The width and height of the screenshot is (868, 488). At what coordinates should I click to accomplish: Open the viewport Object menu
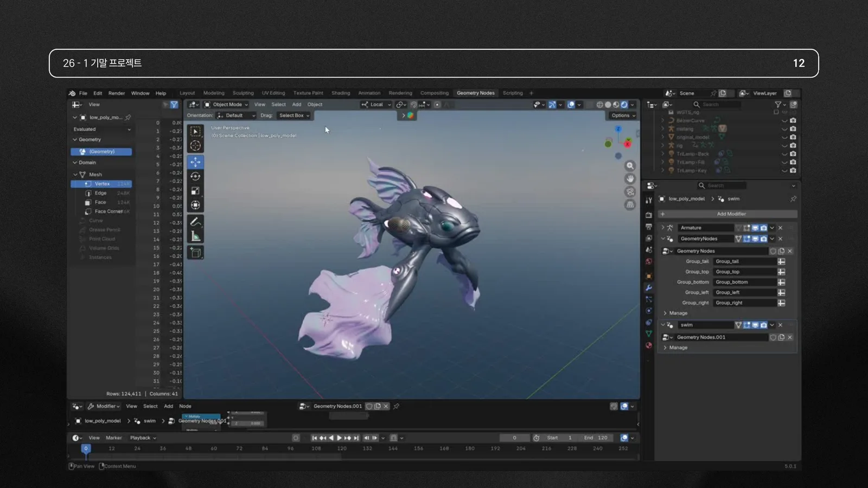tap(315, 105)
